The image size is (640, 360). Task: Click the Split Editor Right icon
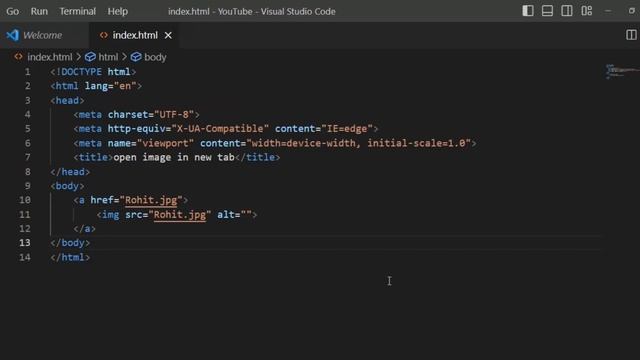(631, 35)
